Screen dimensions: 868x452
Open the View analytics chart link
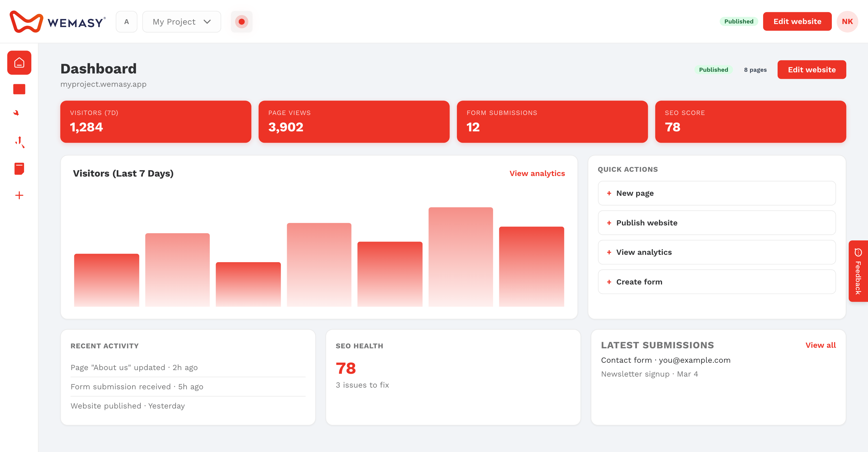[537, 173]
